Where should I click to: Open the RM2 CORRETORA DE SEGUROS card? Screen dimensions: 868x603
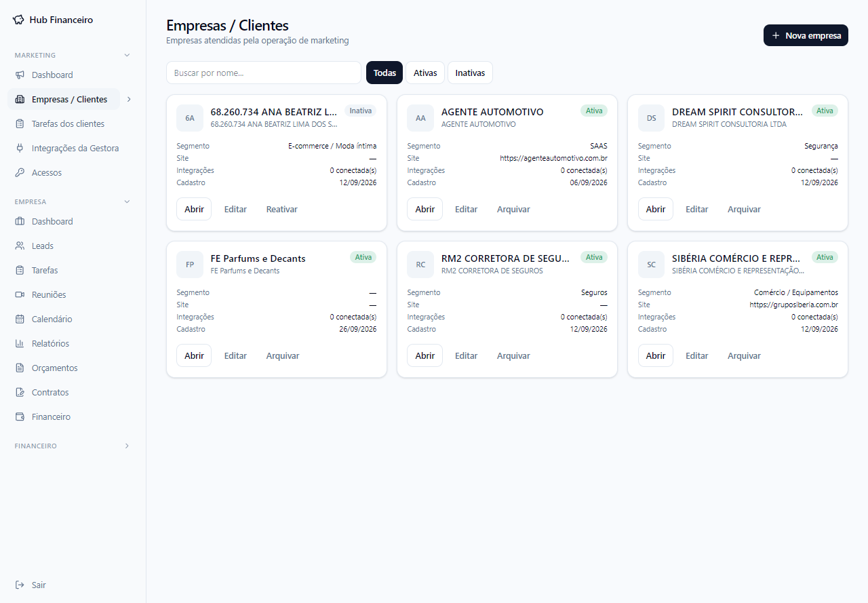point(425,355)
